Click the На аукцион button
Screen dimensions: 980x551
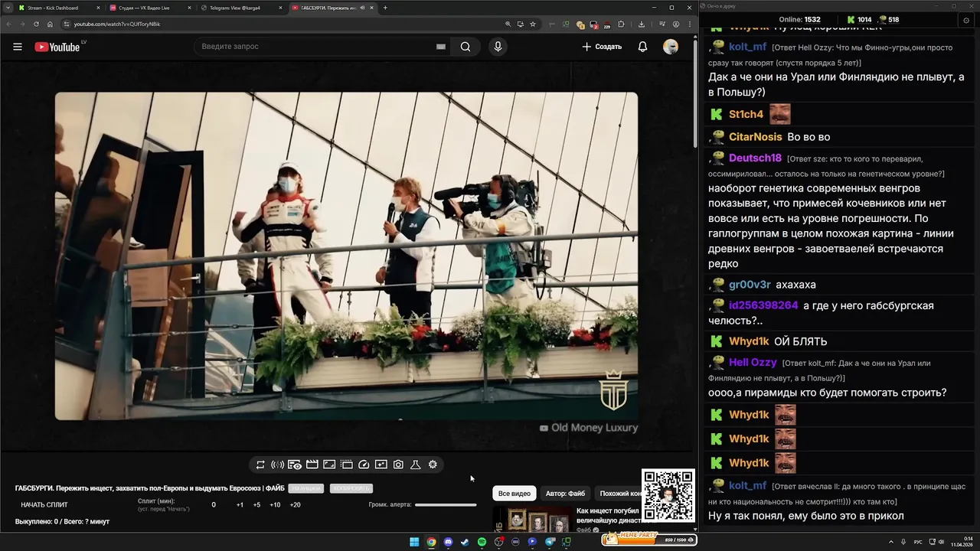point(305,488)
